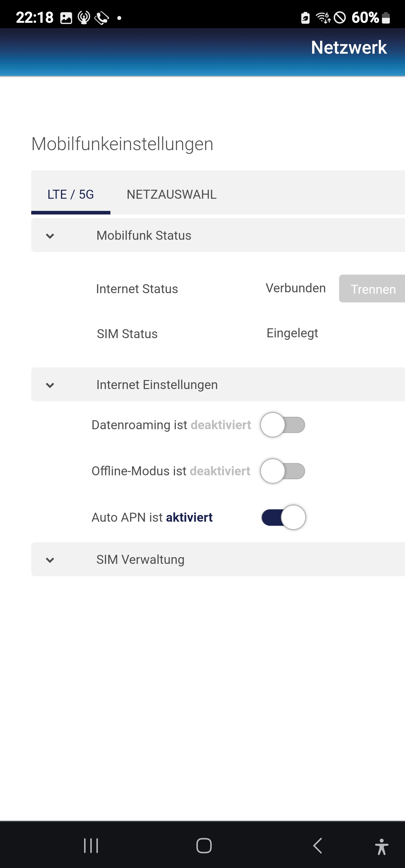Tap the Netzwerk header title
The width and height of the screenshot is (405, 868).
[349, 48]
